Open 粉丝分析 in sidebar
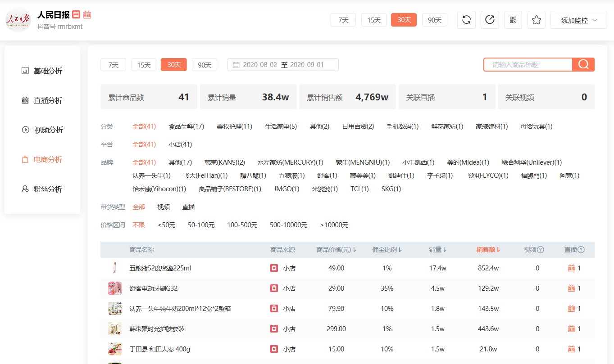614x364 pixels. (x=42, y=189)
